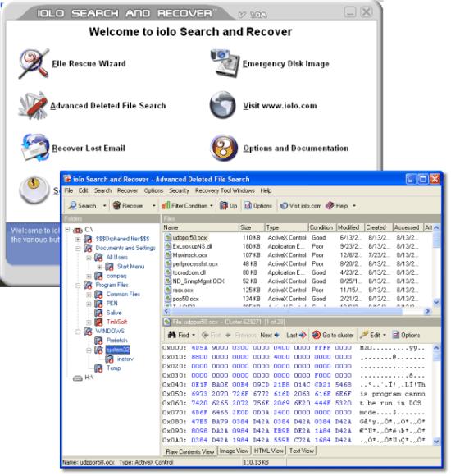
Task: Collapse the Documents and Settings tree node
Action: pyautogui.click(x=78, y=249)
